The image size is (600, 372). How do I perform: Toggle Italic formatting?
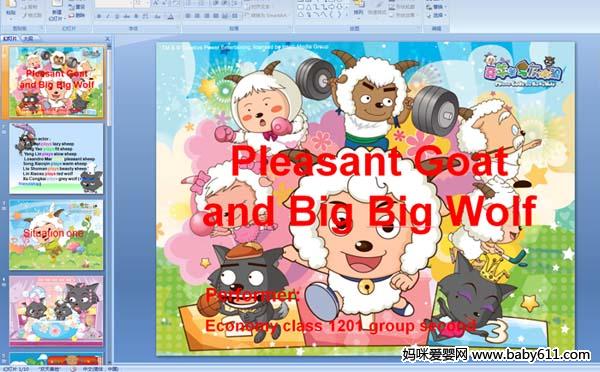click(108, 16)
